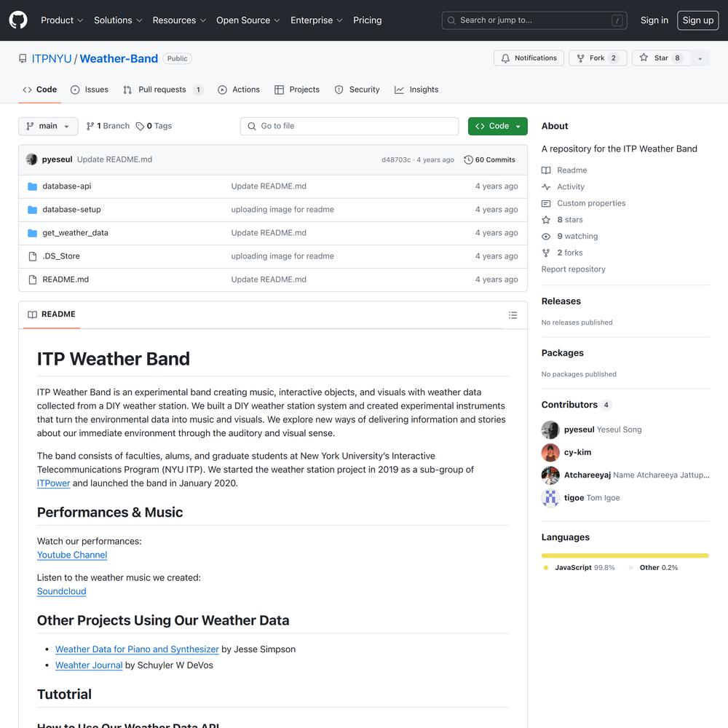Open the Pricing page
The height and width of the screenshot is (728, 728).
[367, 20]
